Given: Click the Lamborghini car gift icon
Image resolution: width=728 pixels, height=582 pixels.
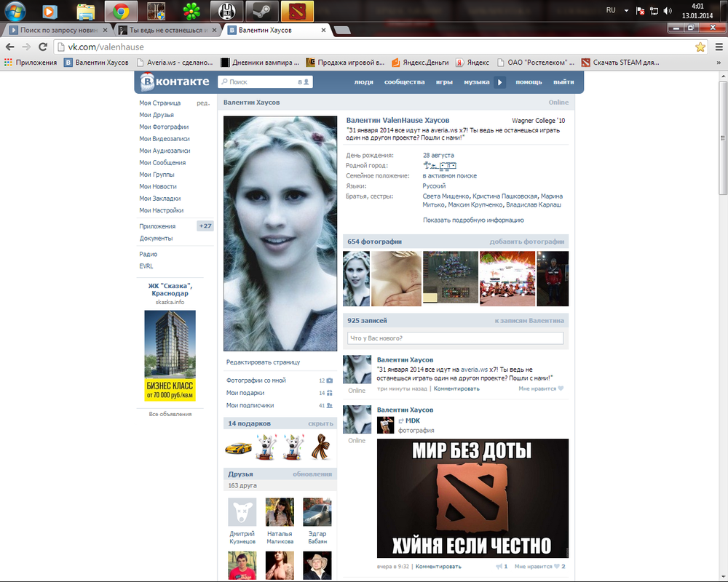Looking at the screenshot, I should 238,445.
